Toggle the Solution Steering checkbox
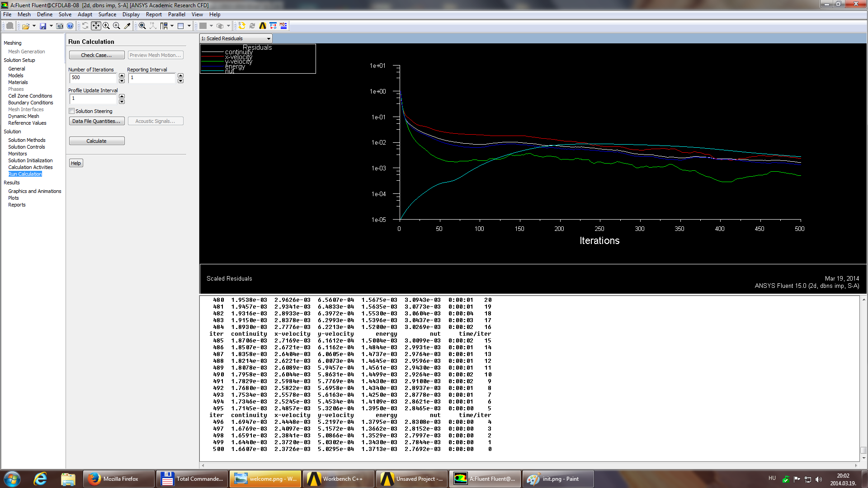Screen dimensions: 868x488 tap(71, 111)
